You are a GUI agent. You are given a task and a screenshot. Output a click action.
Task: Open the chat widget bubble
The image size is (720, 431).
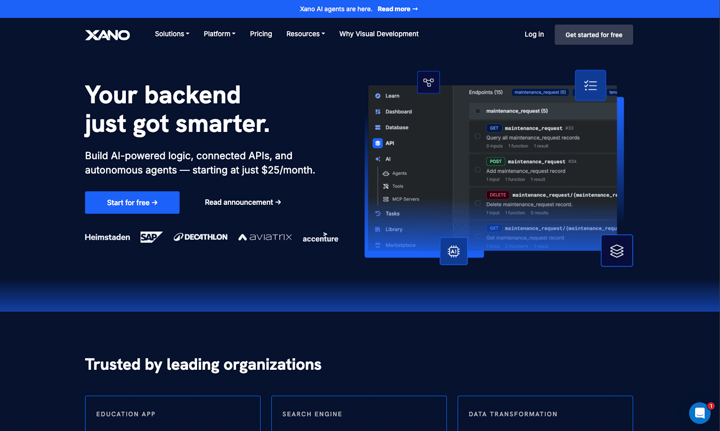coord(699,413)
